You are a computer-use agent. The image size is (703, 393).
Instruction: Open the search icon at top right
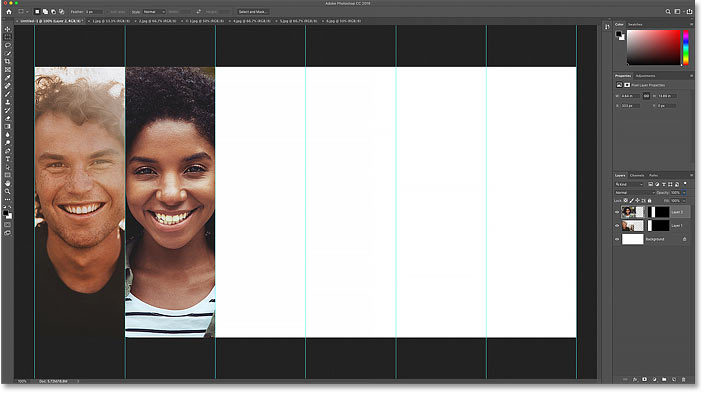tap(668, 12)
